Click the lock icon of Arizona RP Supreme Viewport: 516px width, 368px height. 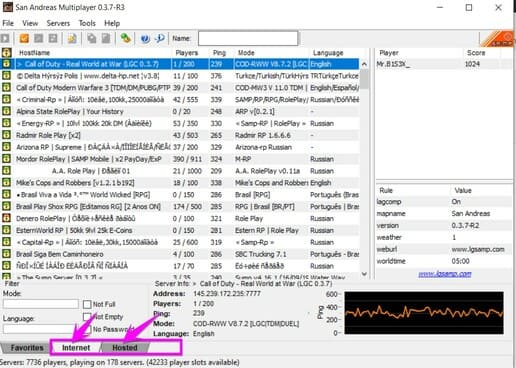pyautogui.click(x=6, y=147)
